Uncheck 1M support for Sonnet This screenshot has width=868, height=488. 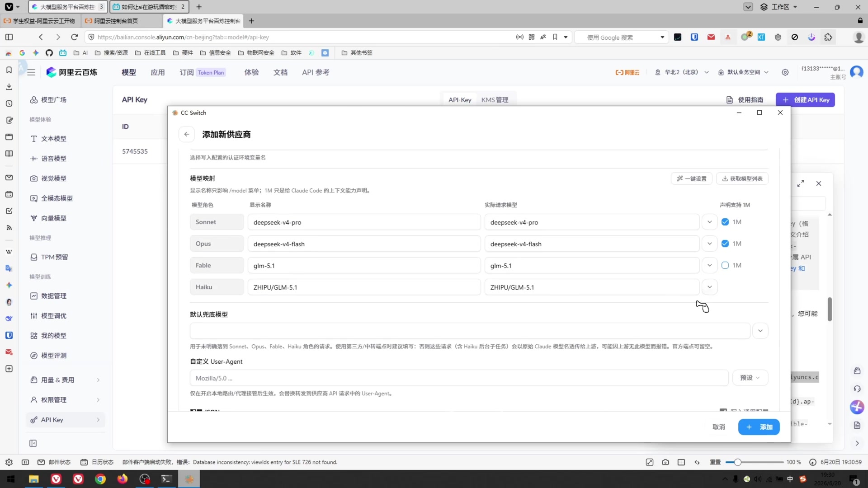725,222
